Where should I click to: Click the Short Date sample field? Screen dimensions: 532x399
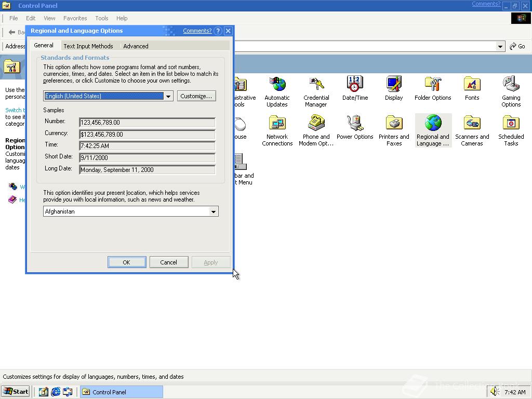click(x=147, y=158)
